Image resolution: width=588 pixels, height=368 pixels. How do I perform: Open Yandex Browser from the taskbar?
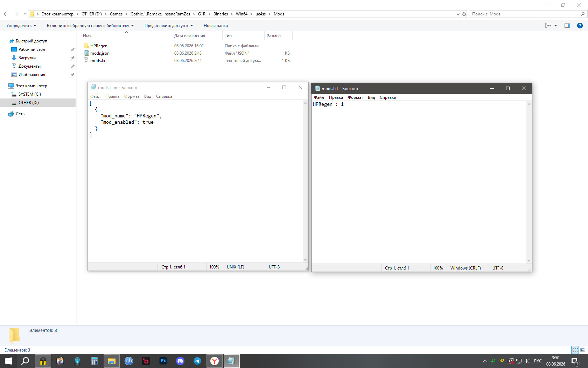tap(215, 361)
